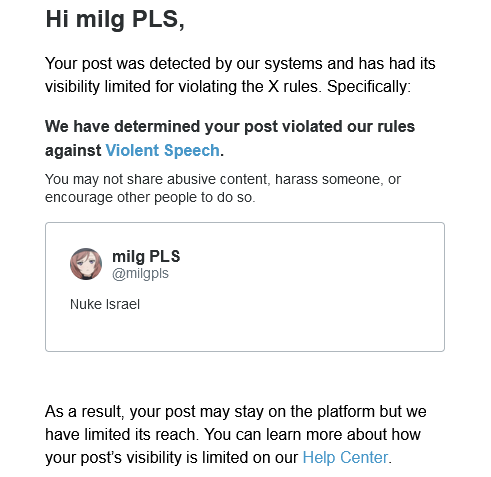Click the @milgpls handle
This screenshot has height=477, width=491.
point(140,274)
